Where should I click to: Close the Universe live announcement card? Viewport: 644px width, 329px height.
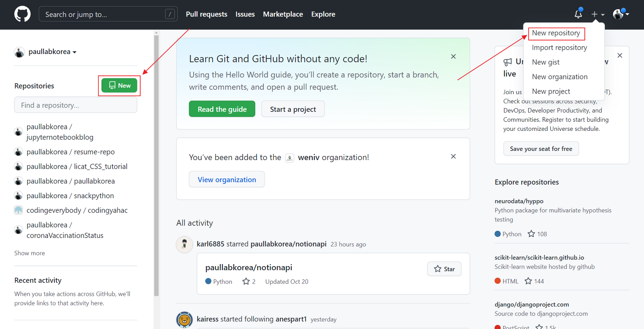[620, 55]
